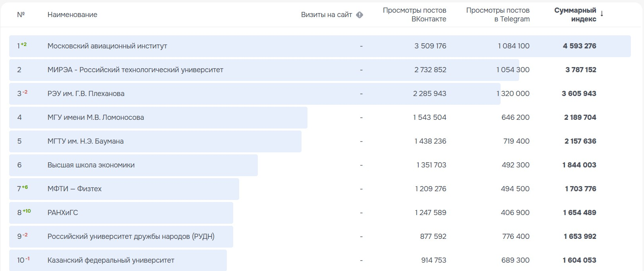Click the sort arrow next to Суммарный индекс
Viewport: 644px width, 271px height.
point(602,14)
